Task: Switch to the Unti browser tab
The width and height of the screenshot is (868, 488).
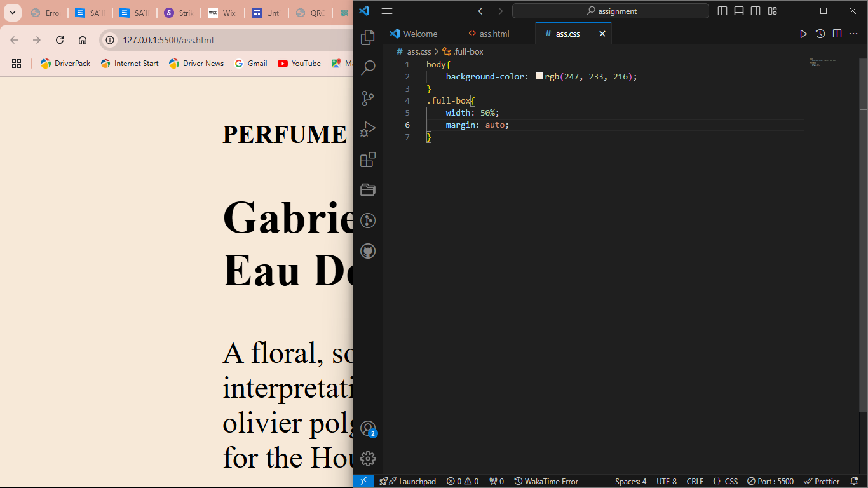Action: pyautogui.click(x=266, y=13)
